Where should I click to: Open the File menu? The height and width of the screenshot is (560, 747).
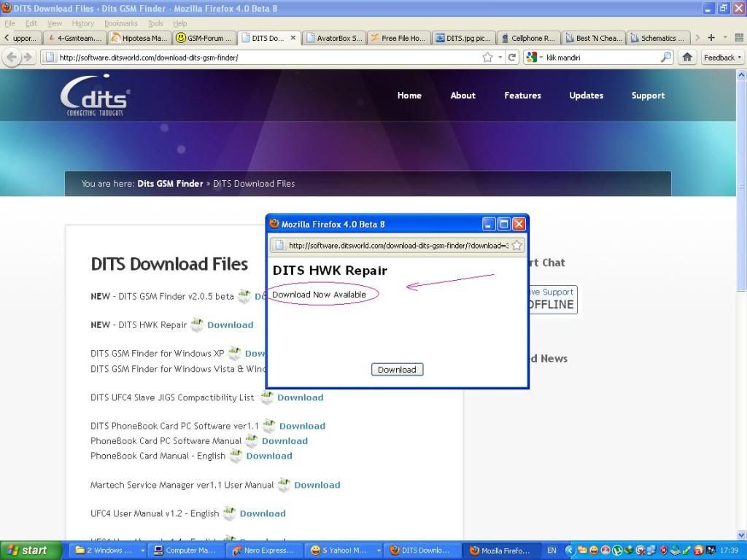[x=9, y=23]
